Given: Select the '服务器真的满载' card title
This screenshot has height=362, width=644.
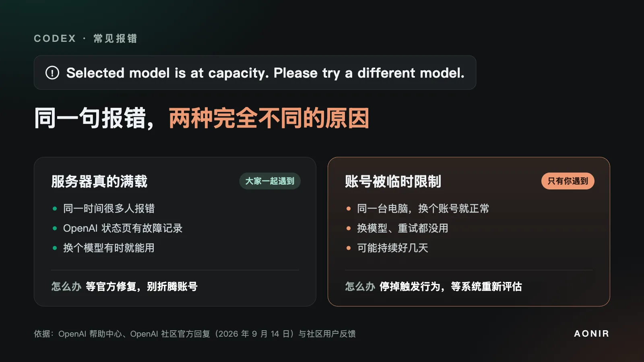Looking at the screenshot, I should click(99, 181).
